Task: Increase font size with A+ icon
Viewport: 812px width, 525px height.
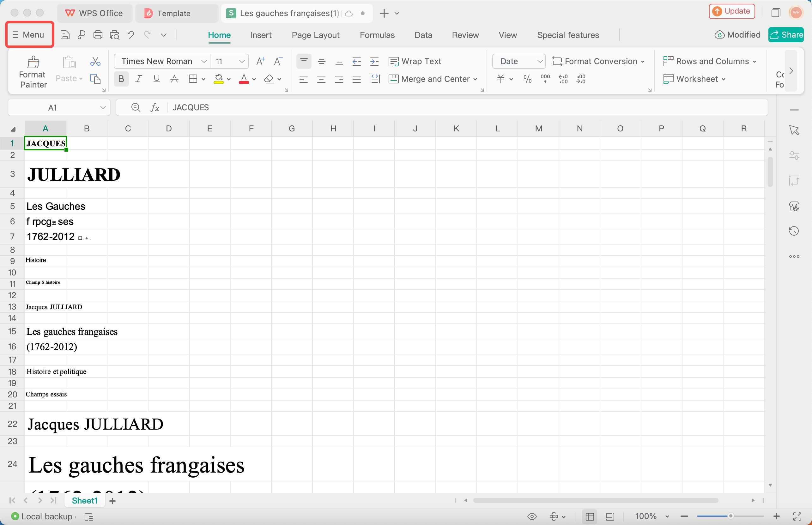Action: (x=260, y=61)
